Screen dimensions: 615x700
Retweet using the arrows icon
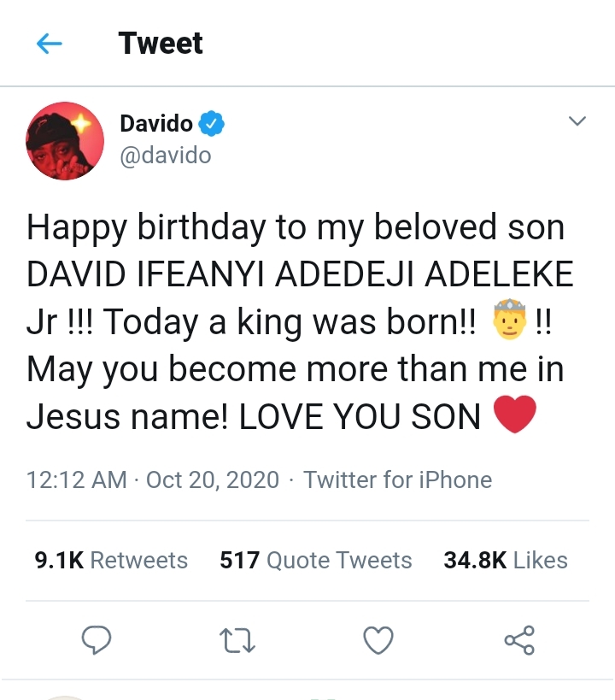(237, 639)
